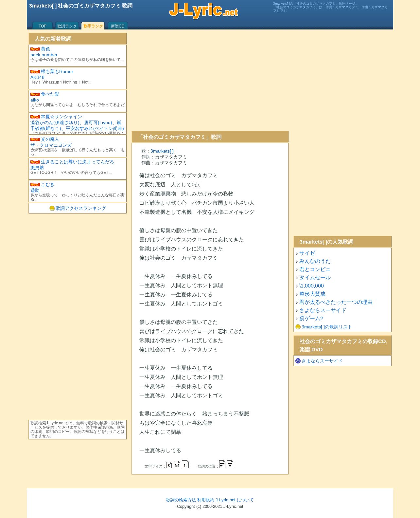Click the 3markets[ ] singer link
Viewport: 420px width, 518px height.
[x=162, y=151]
